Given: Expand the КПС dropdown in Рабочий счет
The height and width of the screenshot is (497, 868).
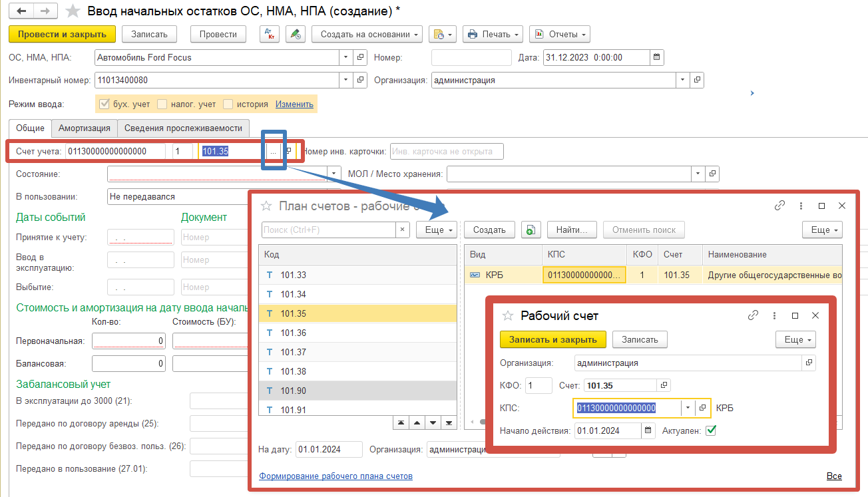Looking at the screenshot, I should coord(688,408).
